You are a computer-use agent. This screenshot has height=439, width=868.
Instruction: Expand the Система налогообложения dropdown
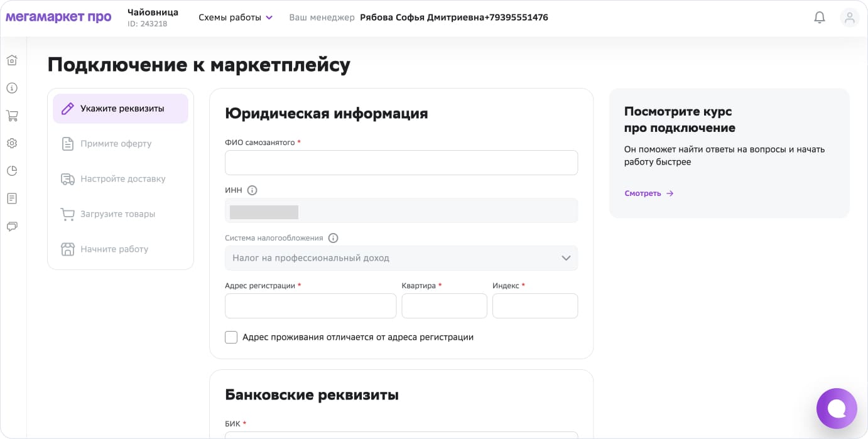401,258
